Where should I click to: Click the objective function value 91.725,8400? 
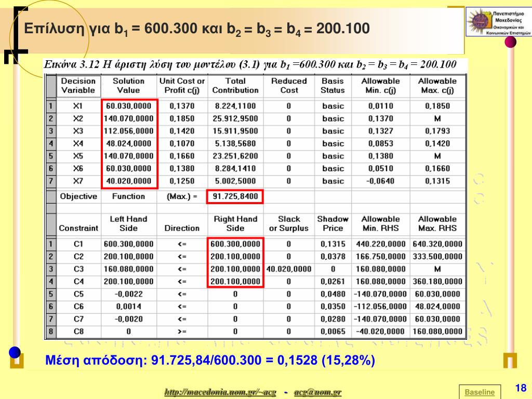click(235, 196)
